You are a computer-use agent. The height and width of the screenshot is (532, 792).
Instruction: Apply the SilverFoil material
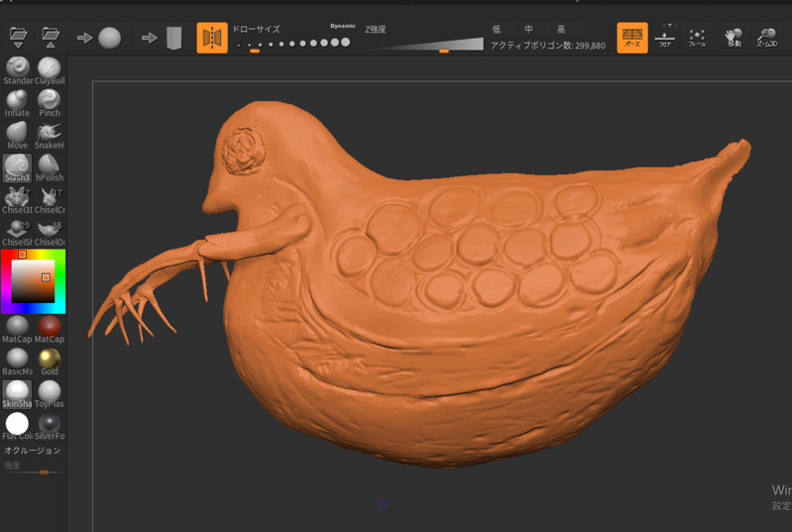[x=50, y=427]
